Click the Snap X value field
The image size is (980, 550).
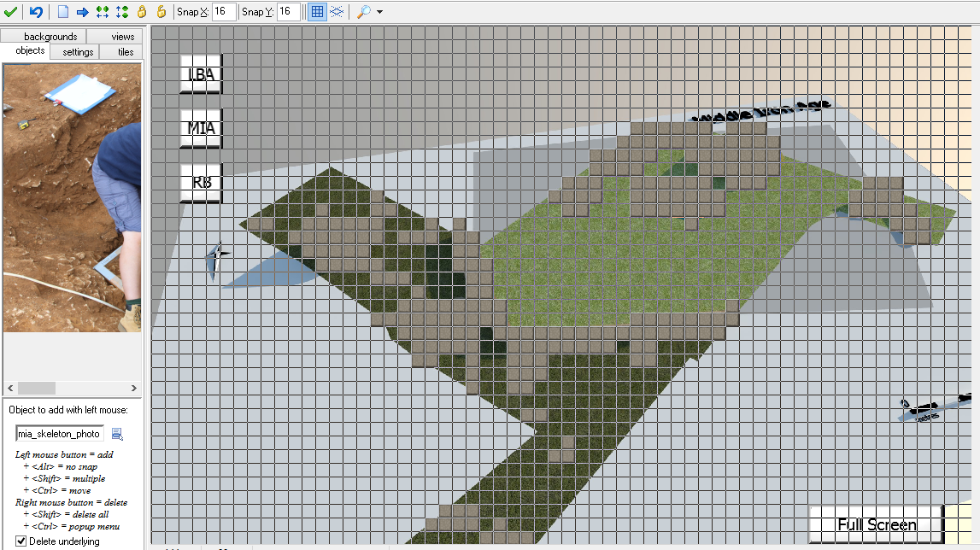(x=224, y=12)
